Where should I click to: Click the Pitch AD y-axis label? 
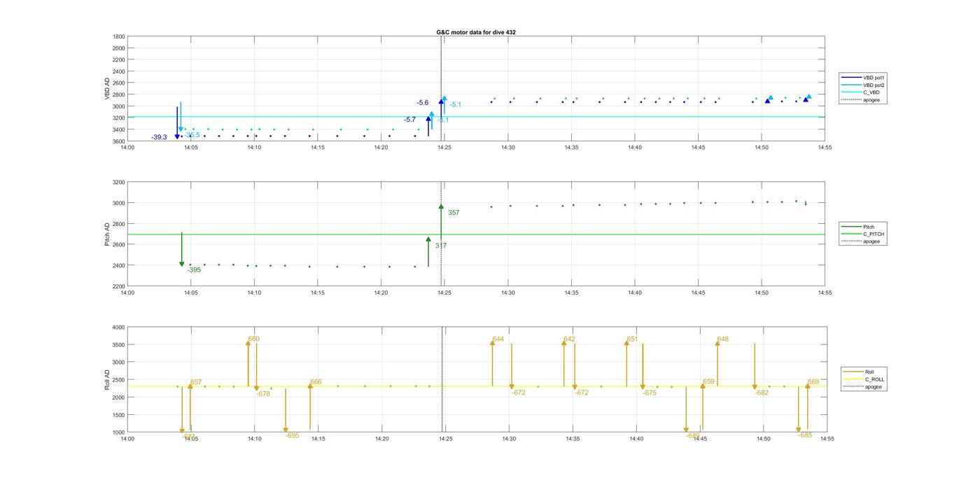tap(107, 234)
